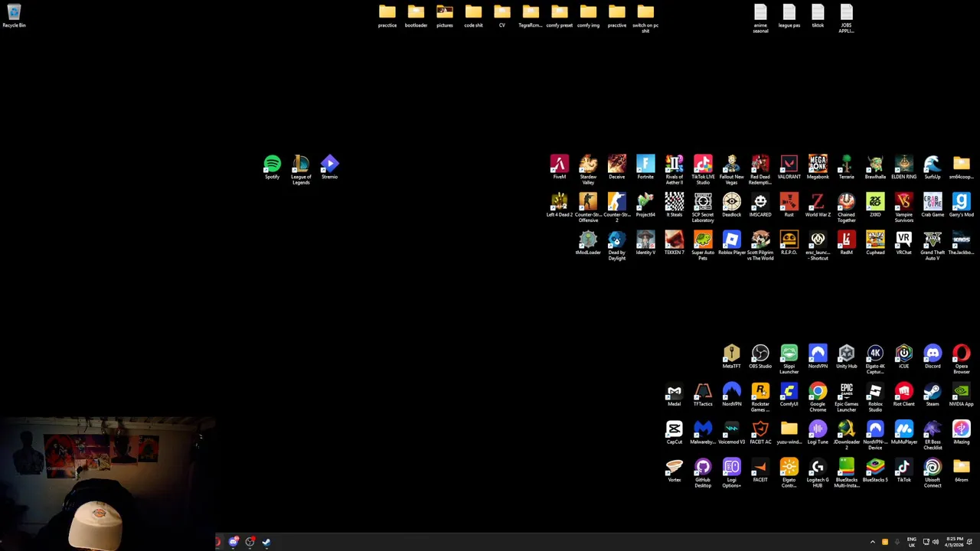Screen dimensions: 980x551
Task: Launch OBS Studio
Action: click(x=760, y=357)
